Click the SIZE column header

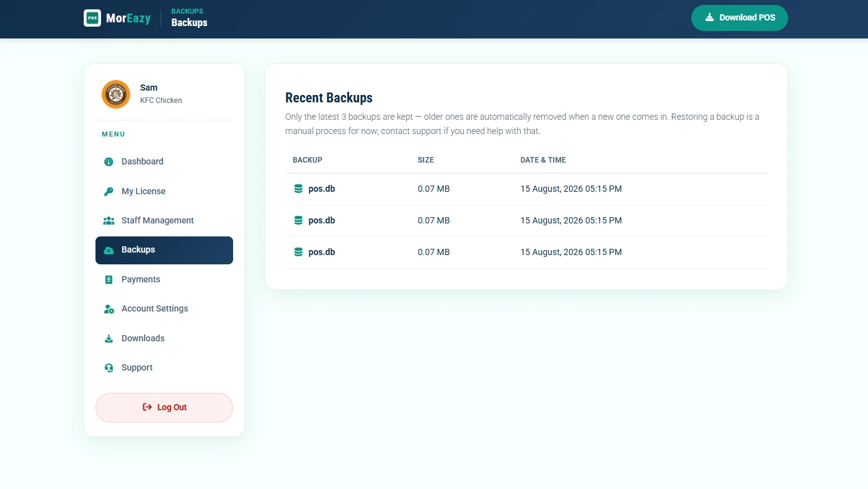(x=426, y=160)
